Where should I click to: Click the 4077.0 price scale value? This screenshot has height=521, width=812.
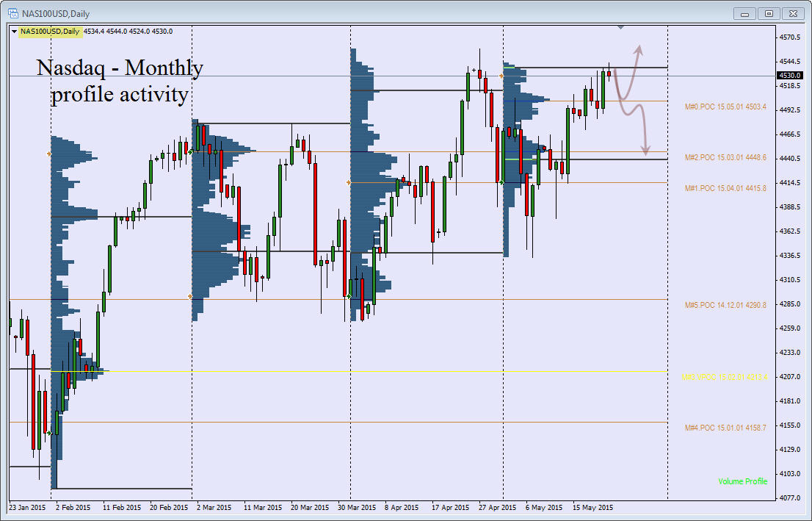tap(790, 497)
